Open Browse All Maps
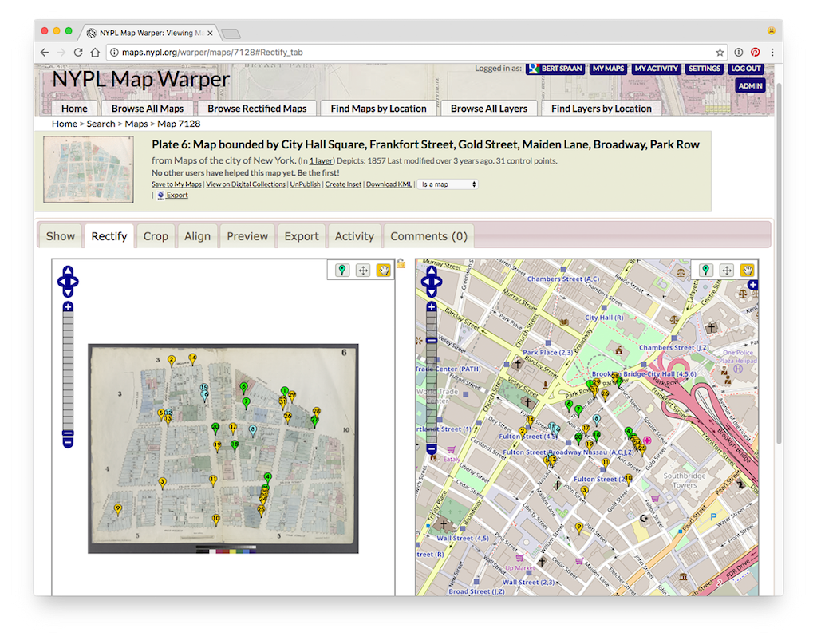817x644 pixels. click(x=148, y=109)
